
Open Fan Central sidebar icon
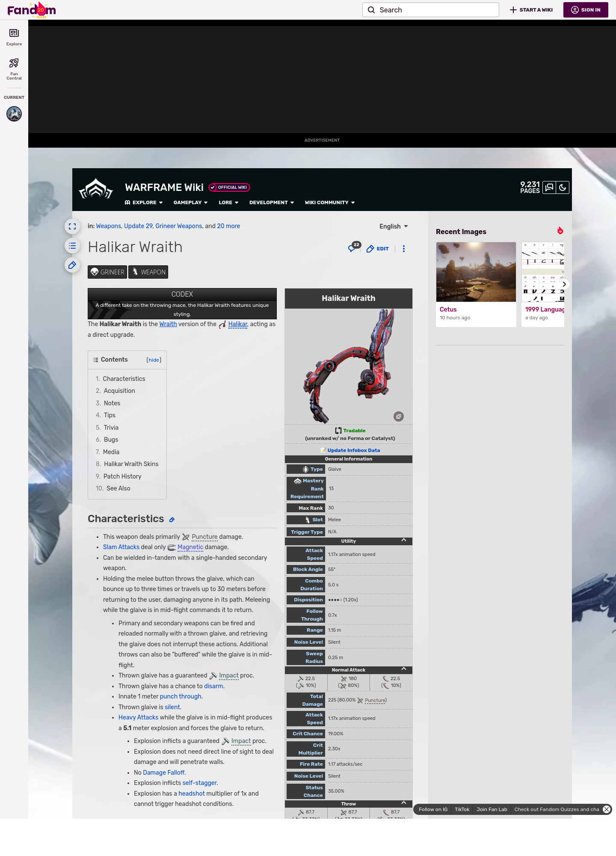point(14,69)
